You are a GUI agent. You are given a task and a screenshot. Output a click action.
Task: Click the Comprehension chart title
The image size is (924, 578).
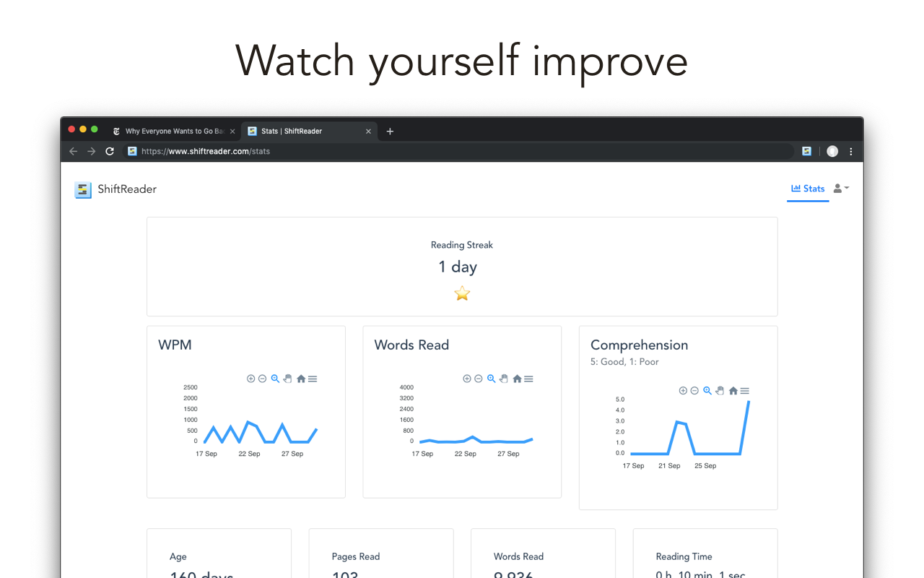tap(640, 345)
